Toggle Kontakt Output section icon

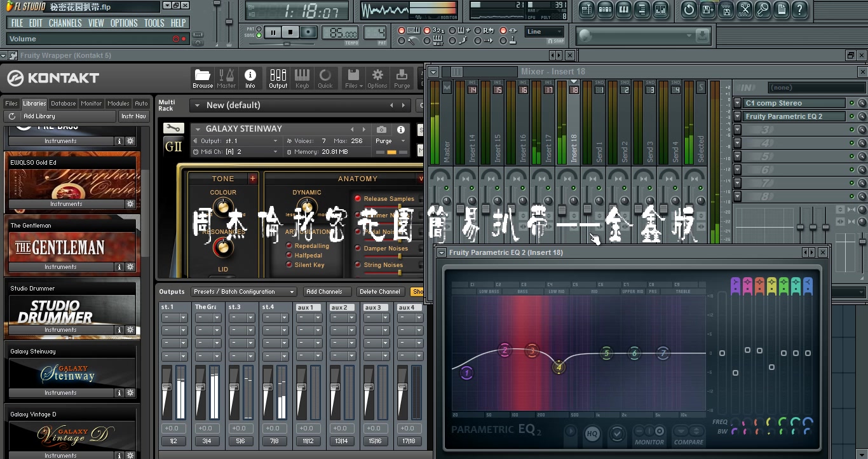(x=278, y=79)
